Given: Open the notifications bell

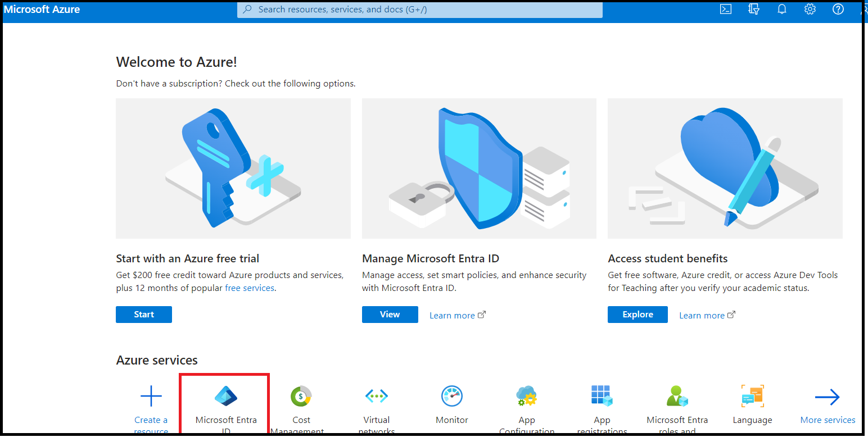Looking at the screenshot, I should pyautogui.click(x=782, y=9).
